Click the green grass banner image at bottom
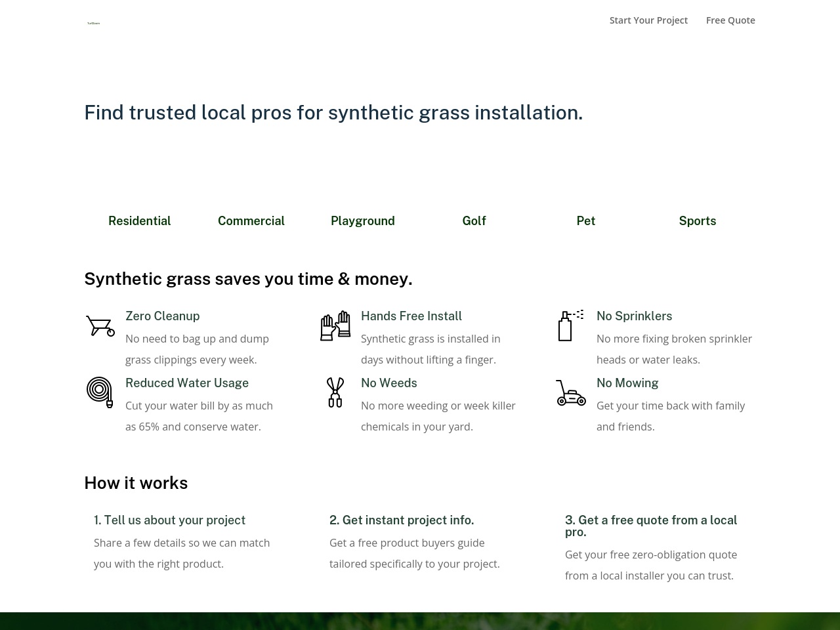This screenshot has width=840, height=630. pyautogui.click(x=420, y=621)
